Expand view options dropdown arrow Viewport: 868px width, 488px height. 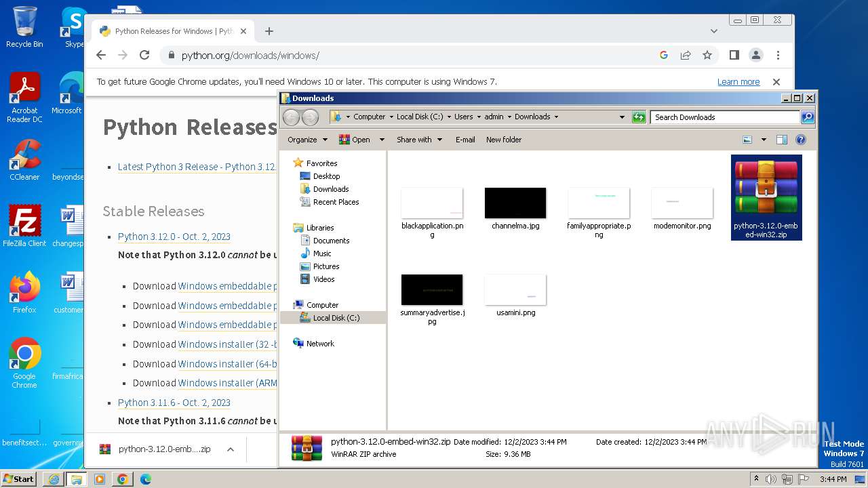764,140
